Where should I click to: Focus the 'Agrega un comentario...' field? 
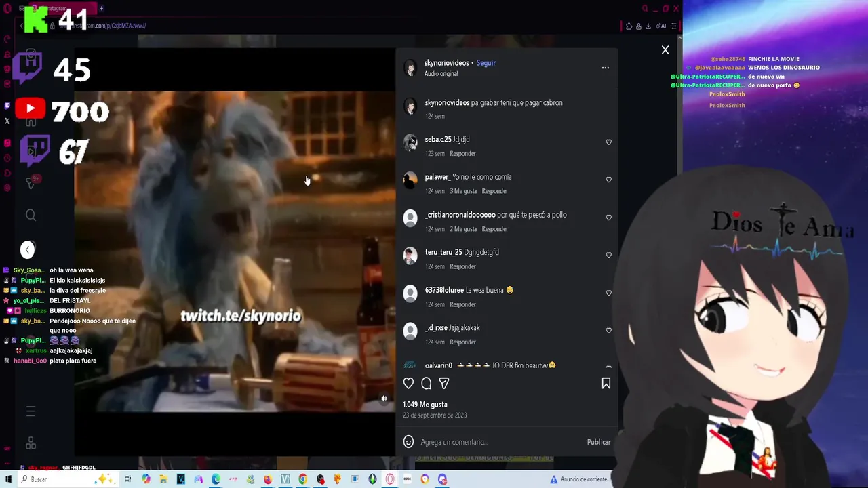click(500, 442)
